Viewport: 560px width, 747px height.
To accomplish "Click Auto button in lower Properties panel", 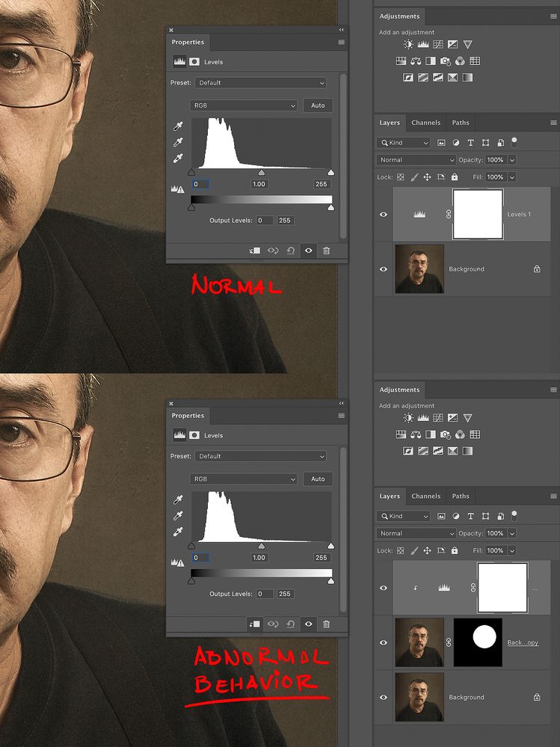I will pos(318,479).
